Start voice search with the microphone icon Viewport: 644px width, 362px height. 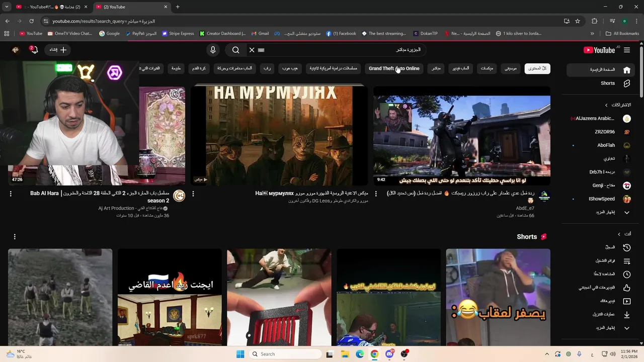[x=213, y=50]
